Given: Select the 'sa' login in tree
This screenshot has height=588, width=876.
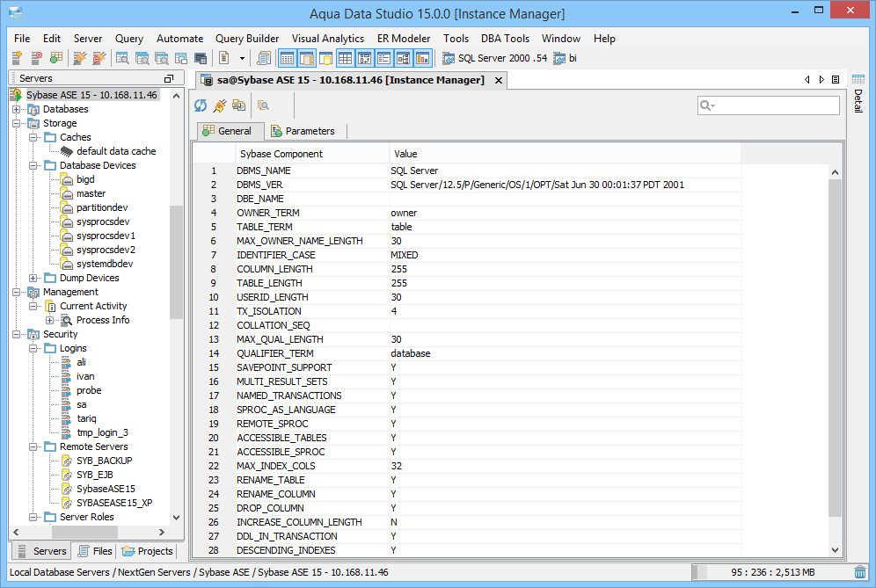Looking at the screenshot, I should [82, 404].
